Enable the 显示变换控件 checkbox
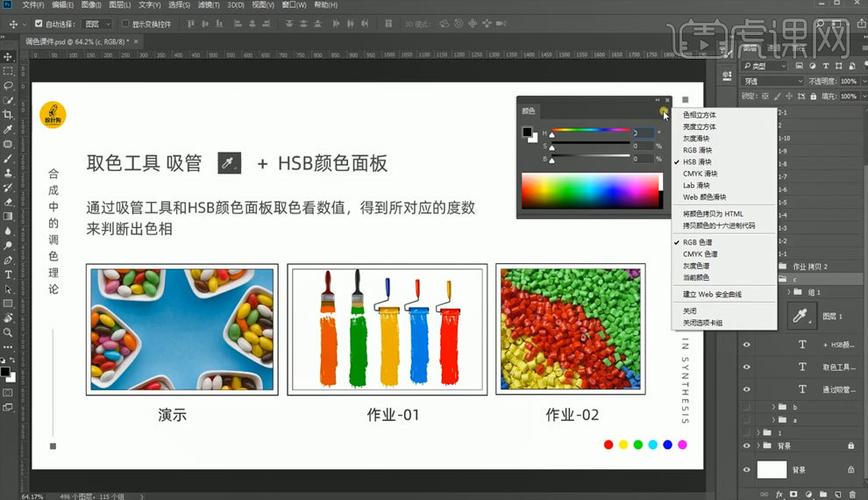 (125, 23)
